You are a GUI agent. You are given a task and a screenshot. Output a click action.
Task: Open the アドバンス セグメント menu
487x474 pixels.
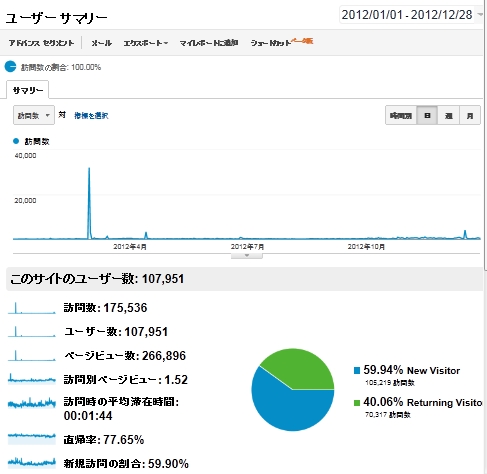tap(41, 43)
